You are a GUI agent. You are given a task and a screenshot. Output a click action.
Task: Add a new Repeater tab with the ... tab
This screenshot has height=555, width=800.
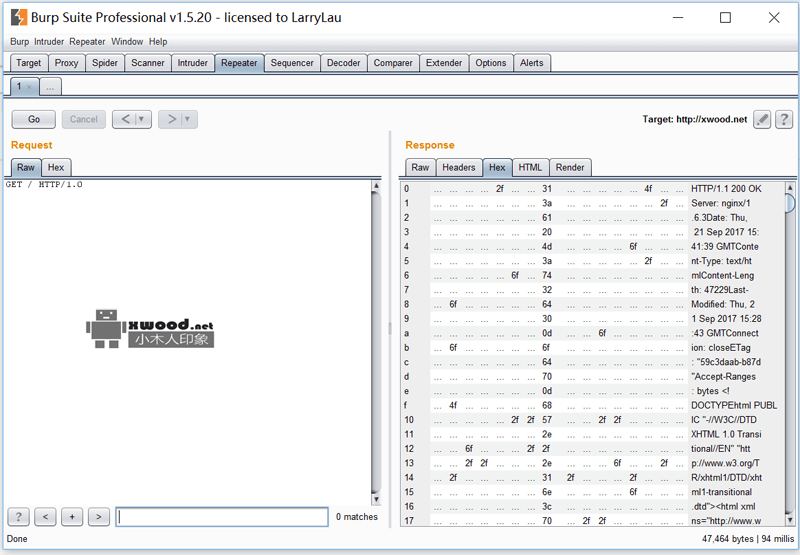point(50,87)
